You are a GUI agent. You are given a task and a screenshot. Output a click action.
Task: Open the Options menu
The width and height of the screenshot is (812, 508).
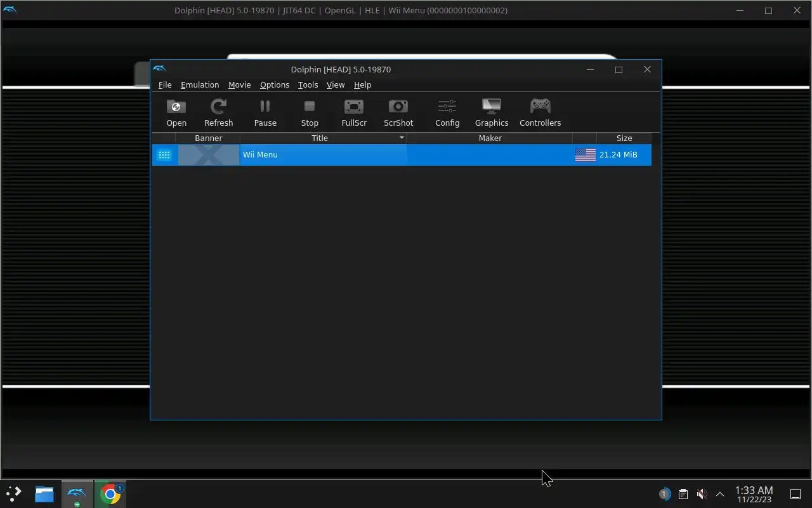tap(275, 85)
